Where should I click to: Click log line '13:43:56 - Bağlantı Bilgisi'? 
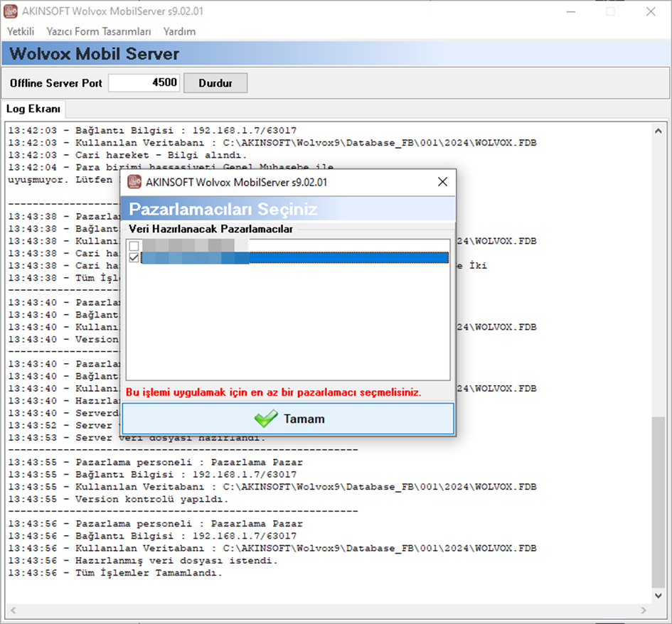(152, 536)
